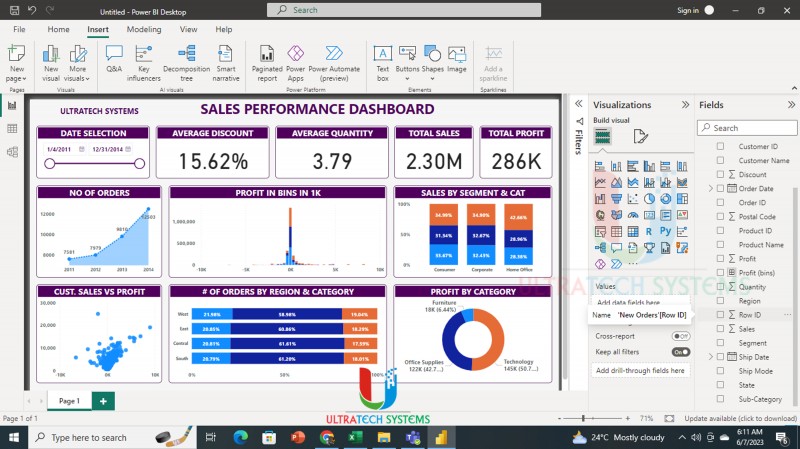Expand the Filters pane
Image resolution: width=800 pixels, height=449 pixels.
coord(579,104)
